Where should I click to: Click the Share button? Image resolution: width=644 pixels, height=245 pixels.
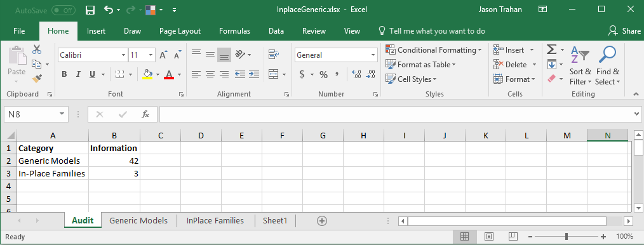pos(625,30)
